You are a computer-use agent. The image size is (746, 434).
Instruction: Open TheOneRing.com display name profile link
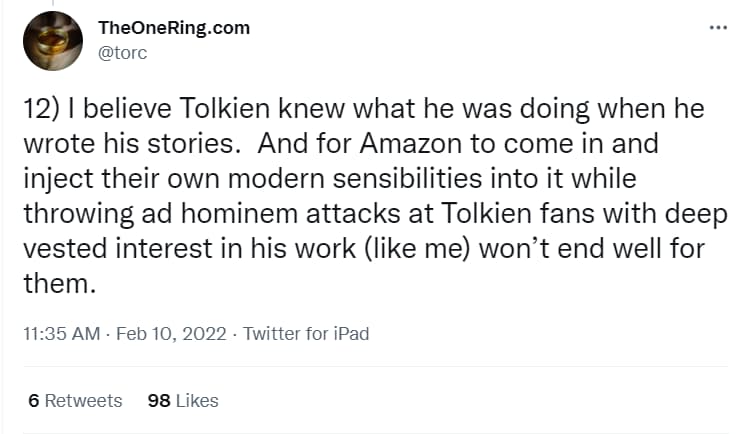coord(174,28)
